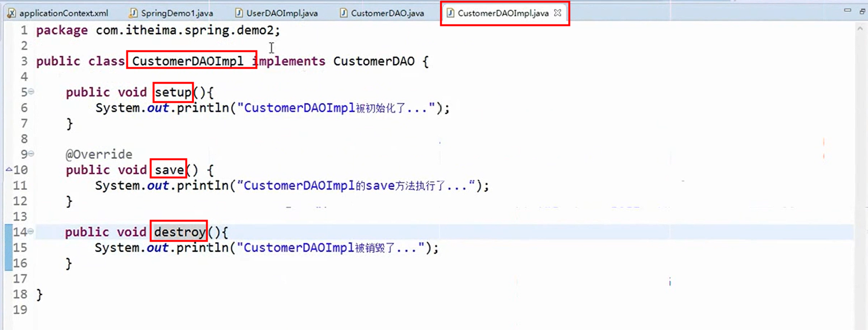This screenshot has width=868, height=330.
Task: Click the Java file icon on CustomerDAOImpl.java tab
Action: (450, 13)
